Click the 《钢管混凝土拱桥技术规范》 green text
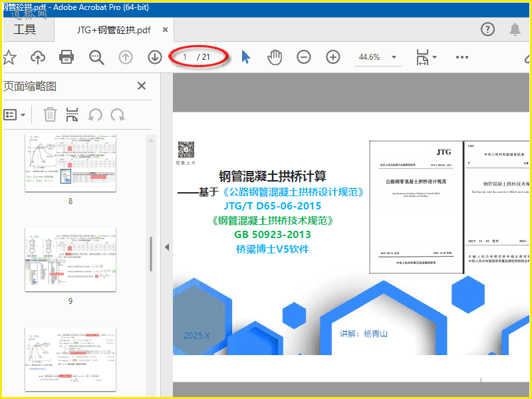Screen dimensions: 532x399 click(x=273, y=221)
